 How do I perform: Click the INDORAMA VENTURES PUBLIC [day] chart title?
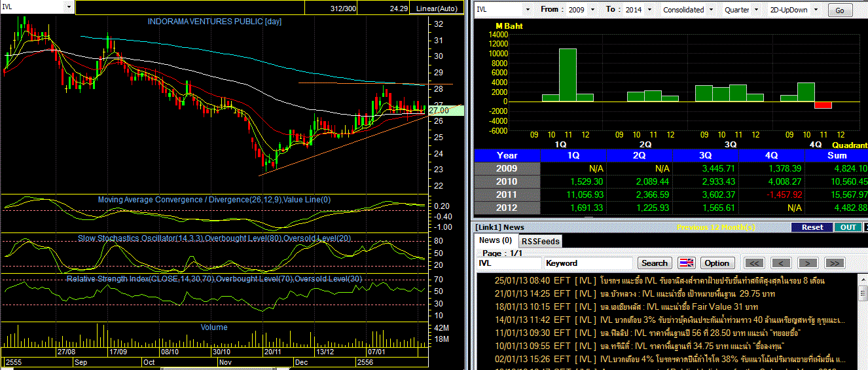215,22
